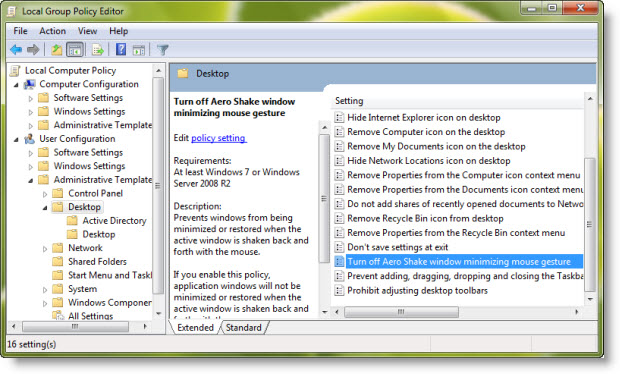Click policy icon beside Remove My Documents icon
Image resolution: width=620 pixels, height=374 pixels.
[x=339, y=146]
